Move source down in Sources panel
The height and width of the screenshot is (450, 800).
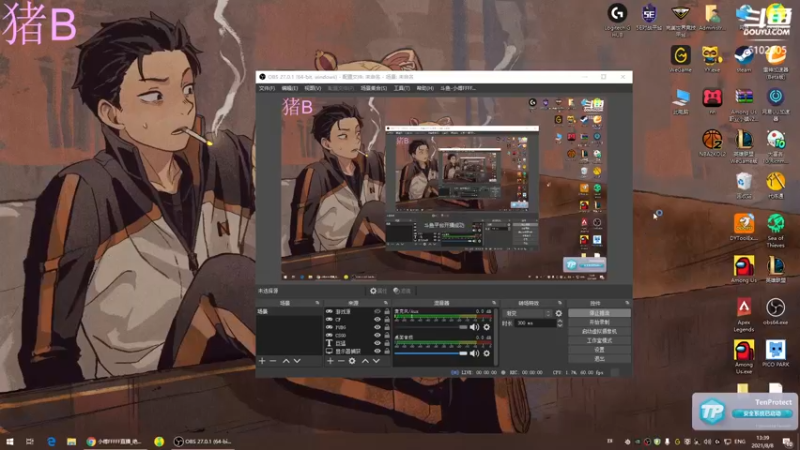click(376, 361)
